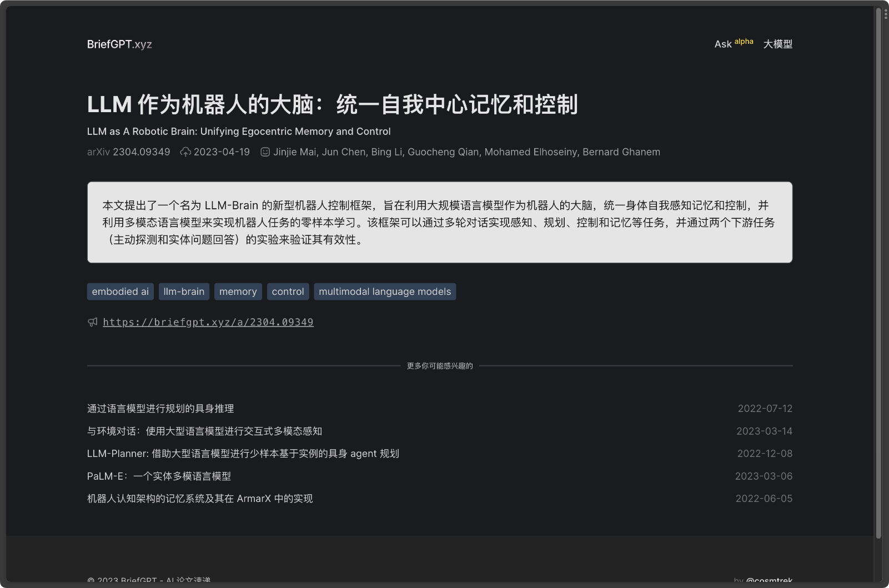The height and width of the screenshot is (588, 889).
Task: Click the arXiv ID 2304.09349
Action: pyautogui.click(x=142, y=152)
